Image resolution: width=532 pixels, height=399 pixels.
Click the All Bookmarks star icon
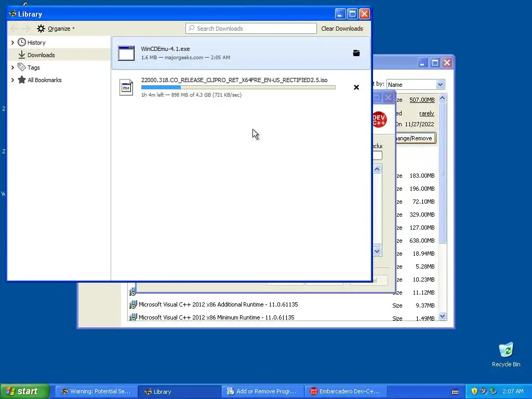[22, 79]
